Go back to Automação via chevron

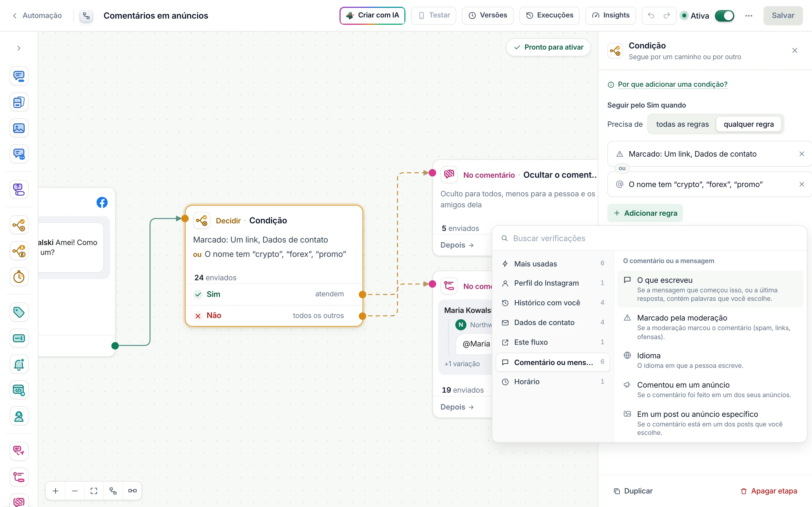pos(15,15)
